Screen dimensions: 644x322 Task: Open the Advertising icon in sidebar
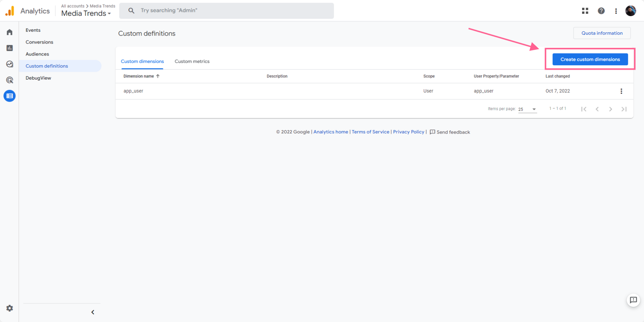coord(10,80)
